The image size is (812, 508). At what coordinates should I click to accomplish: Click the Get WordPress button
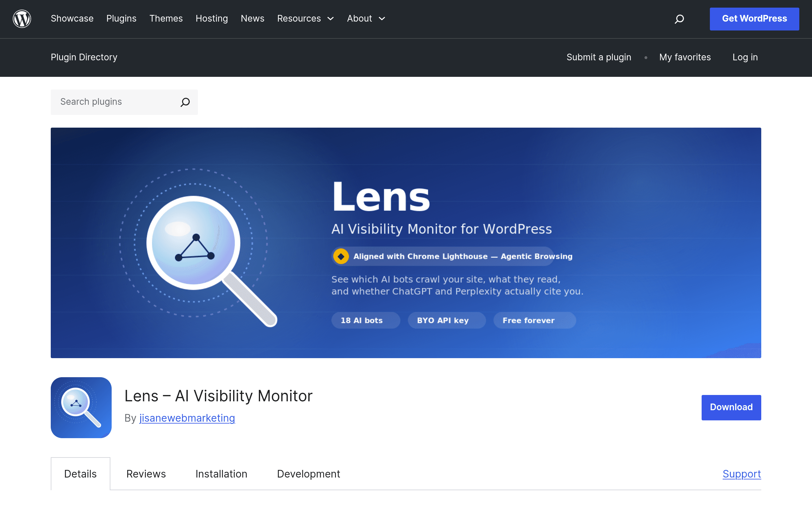pyautogui.click(x=754, y=19)
